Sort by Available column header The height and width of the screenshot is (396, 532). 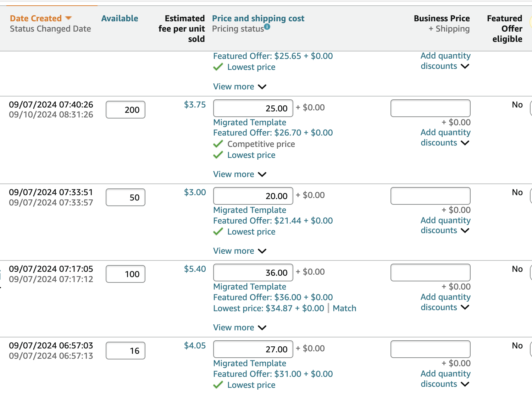click(x=120, y=18)
